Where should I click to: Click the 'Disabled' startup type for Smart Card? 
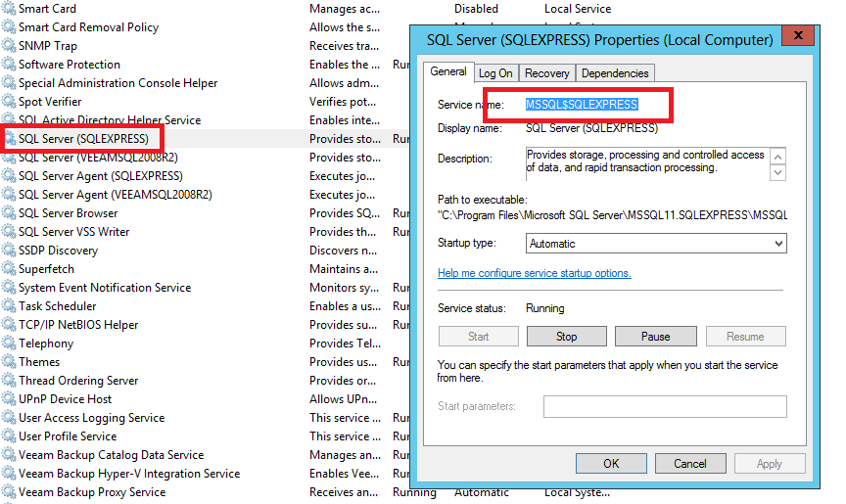click(x=476, y=9)
